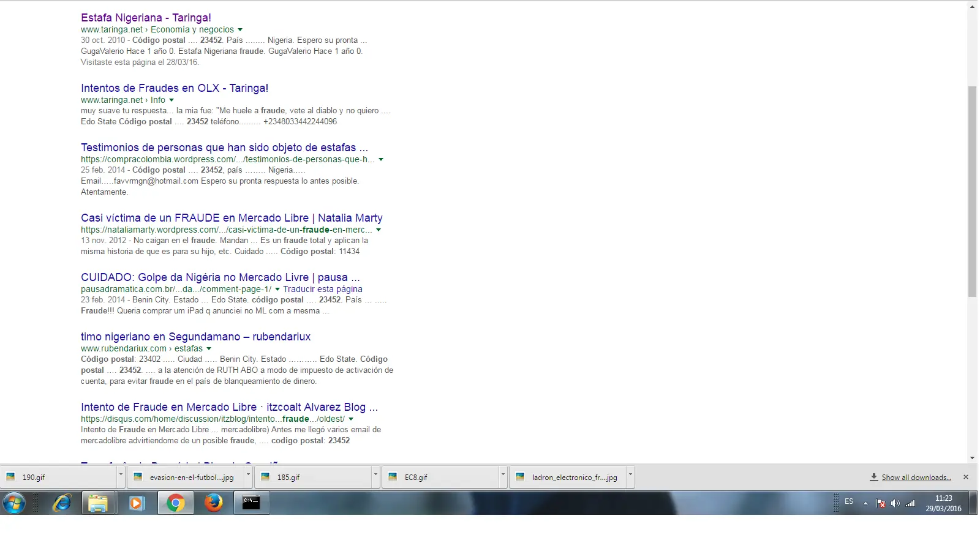This screenshot has height=551, width=980.
Task: Expand options arrow for rubendariux.com estafas
Action: tap(209, 348)
